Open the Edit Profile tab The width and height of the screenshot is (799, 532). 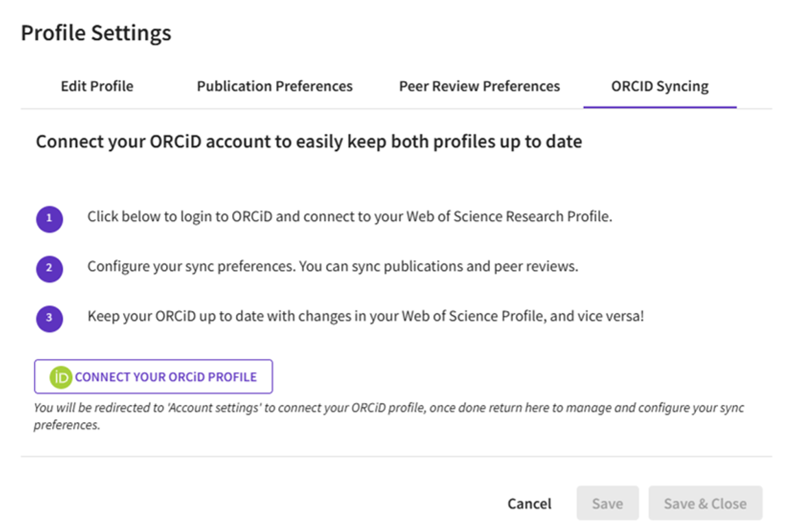(x=97, y=86)
